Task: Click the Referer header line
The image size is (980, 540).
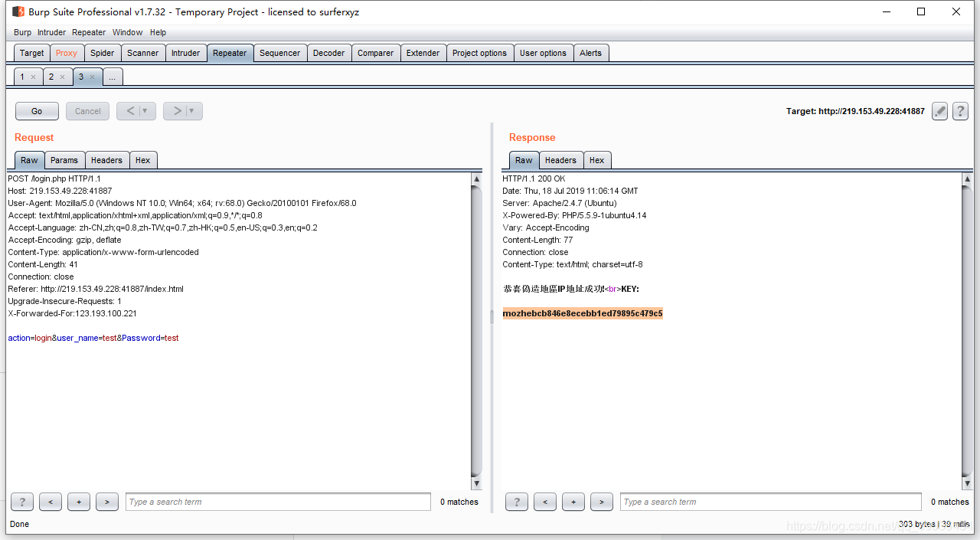Action: coord(96,289)
